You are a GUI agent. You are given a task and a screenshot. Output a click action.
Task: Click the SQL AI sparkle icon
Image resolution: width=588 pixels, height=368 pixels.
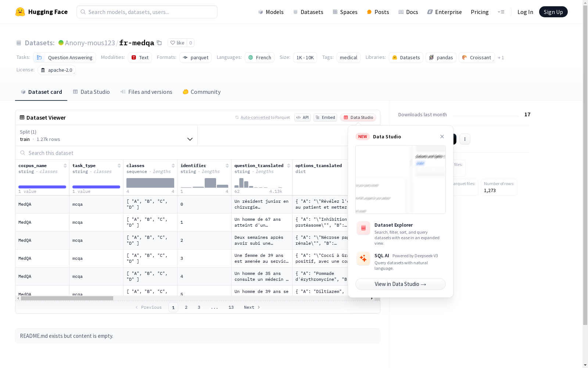[x=363, y=258]
